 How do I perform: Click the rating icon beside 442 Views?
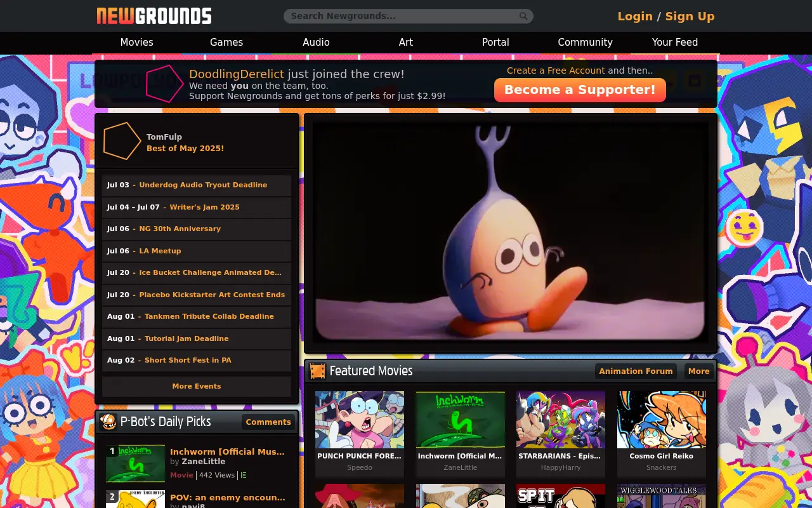pyautogui.click(x=244, y=475)
